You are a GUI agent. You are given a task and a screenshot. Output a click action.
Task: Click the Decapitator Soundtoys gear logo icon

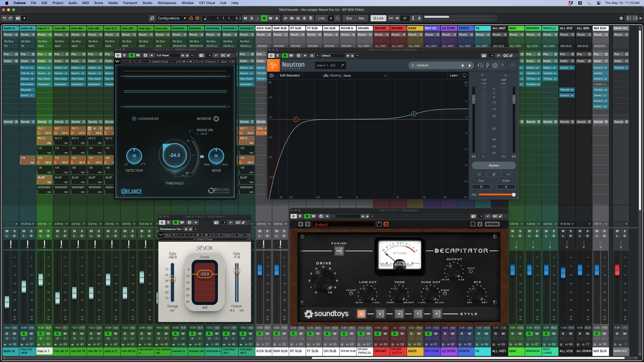473,224
